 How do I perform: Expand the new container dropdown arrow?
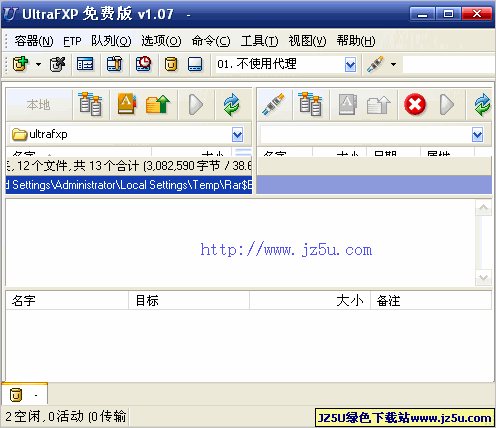pos(39,64)
